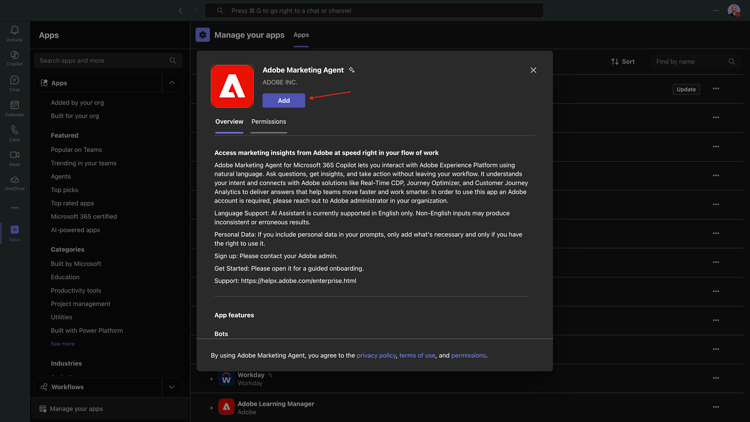
Task: Click the Find by name search icon
Action: tap(731, 62)
